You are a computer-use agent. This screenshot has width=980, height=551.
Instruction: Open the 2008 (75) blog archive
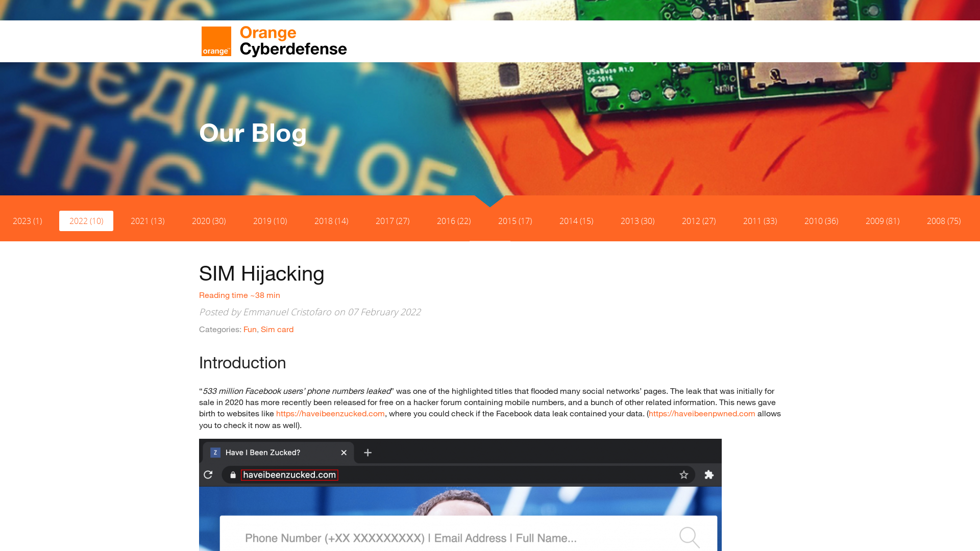click(944, 221)
